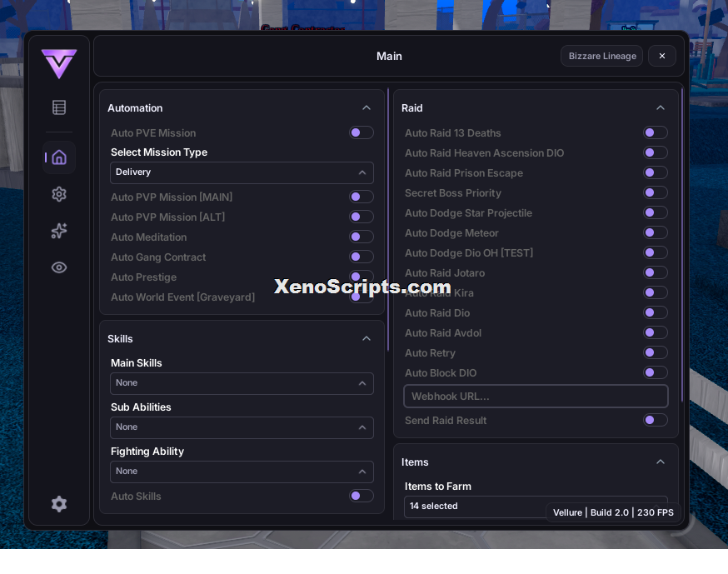728x574 pixels.
Task: Toggle Auto PVP Mission [ALT]
Action: 362,217
